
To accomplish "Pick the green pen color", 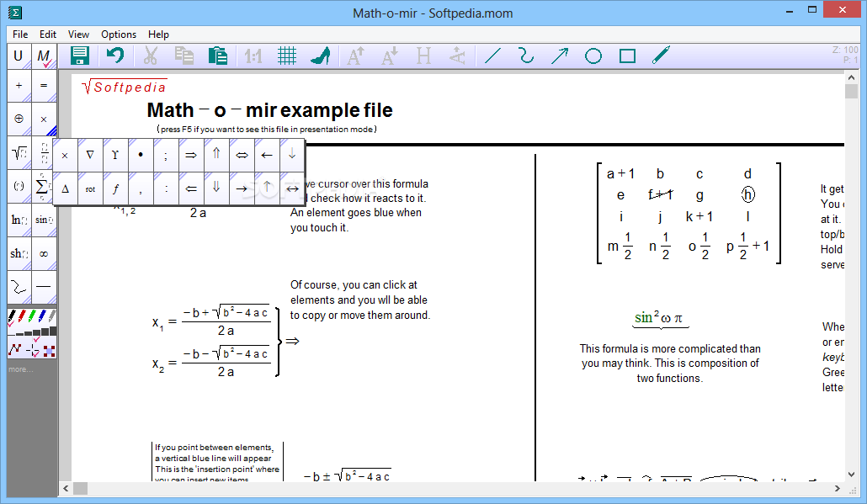I will (32, 316).
